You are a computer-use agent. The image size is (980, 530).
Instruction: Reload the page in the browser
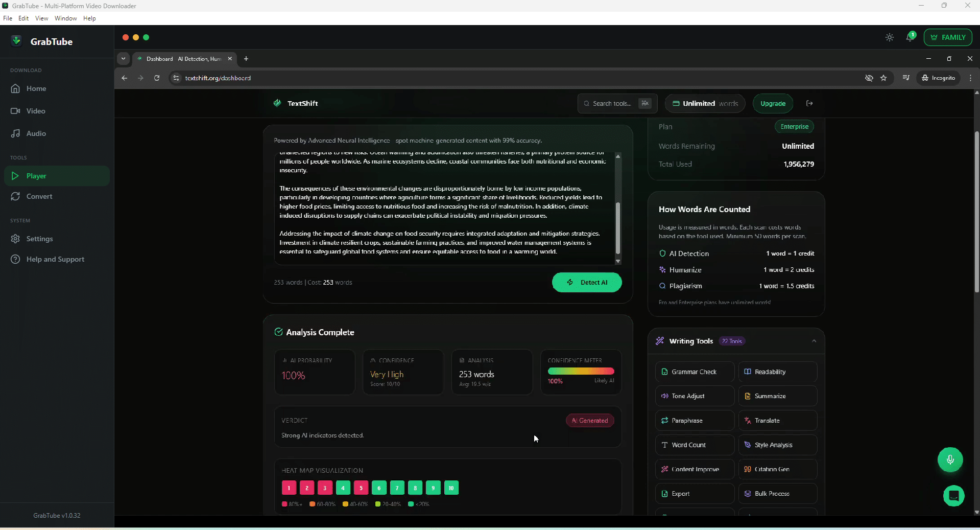click(x=157, y=78)
